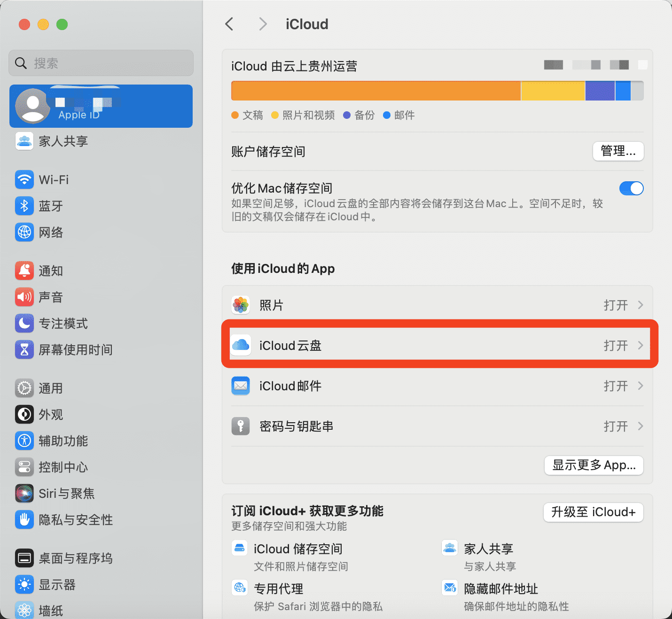The image size is (672, 619).
Task: Select 控制中心 in the sidebar
Action: coord(63,467)
